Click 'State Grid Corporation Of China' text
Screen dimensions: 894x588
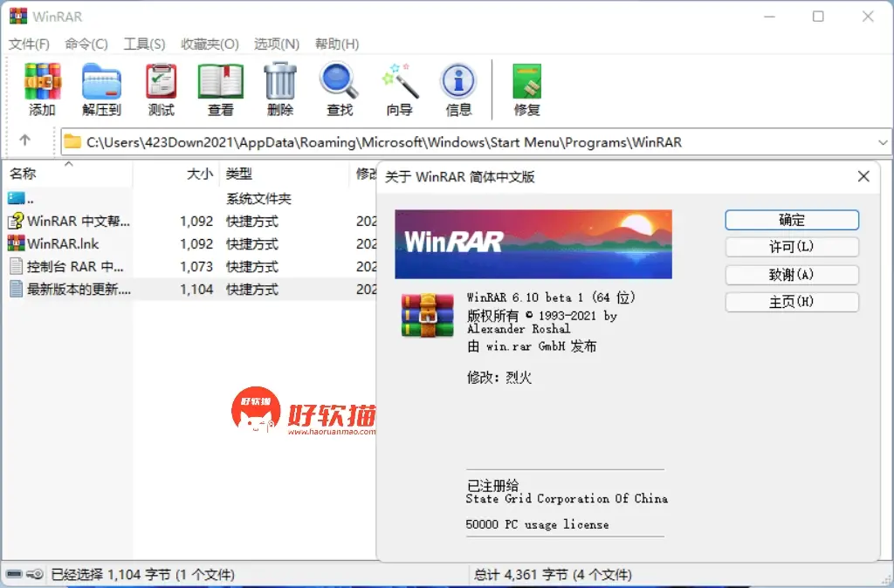(567, 498)
